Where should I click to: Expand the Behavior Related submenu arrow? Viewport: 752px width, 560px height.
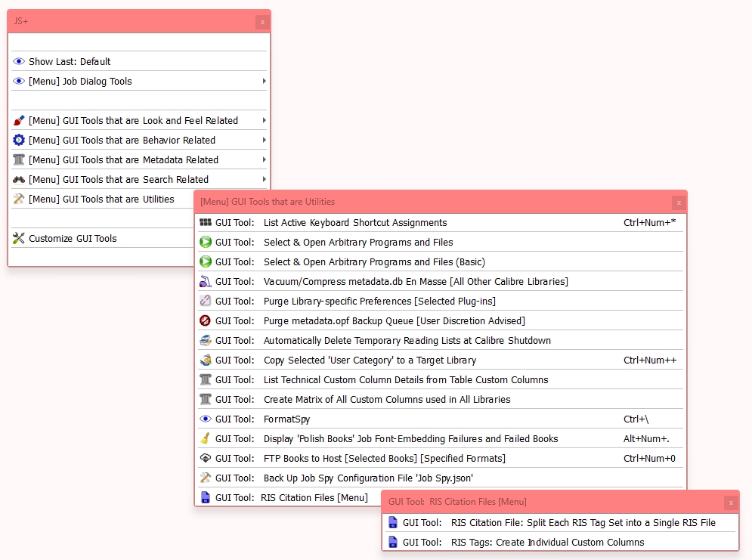pyautogui.click(x=265, y=140)
